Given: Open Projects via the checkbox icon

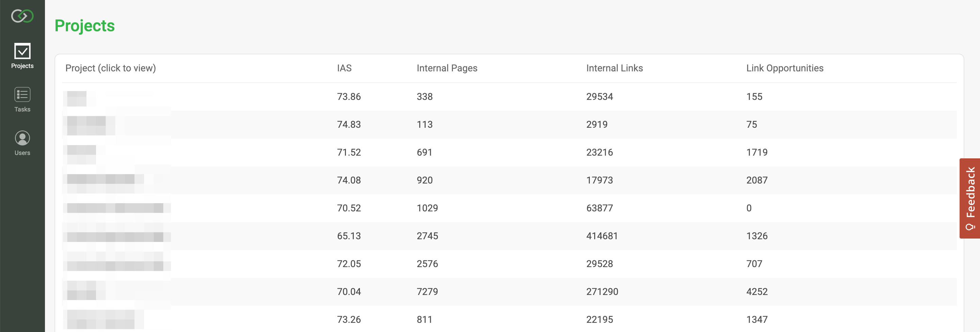Looking at the screenshot, I should (x=22, y=51).
